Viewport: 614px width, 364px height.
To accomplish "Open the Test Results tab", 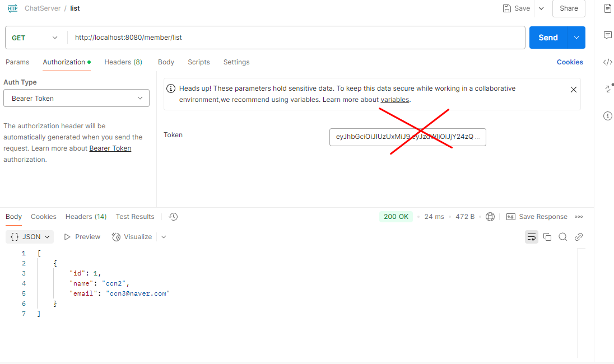I will click(x=135, y=217).
